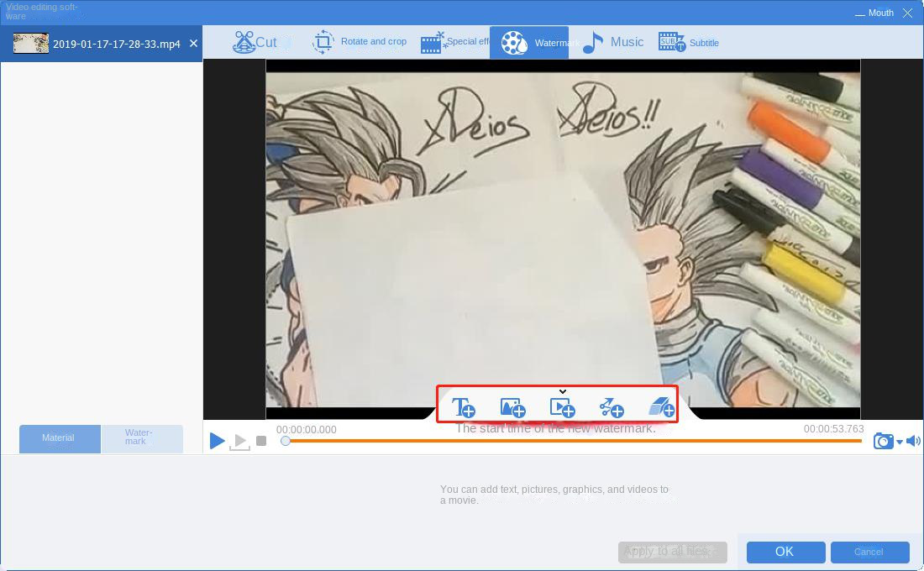Image resolution: width=924 pixels, height=571 pixels.
Task: Take a snapshot with the camera icon
Action: tap(883, 441)
